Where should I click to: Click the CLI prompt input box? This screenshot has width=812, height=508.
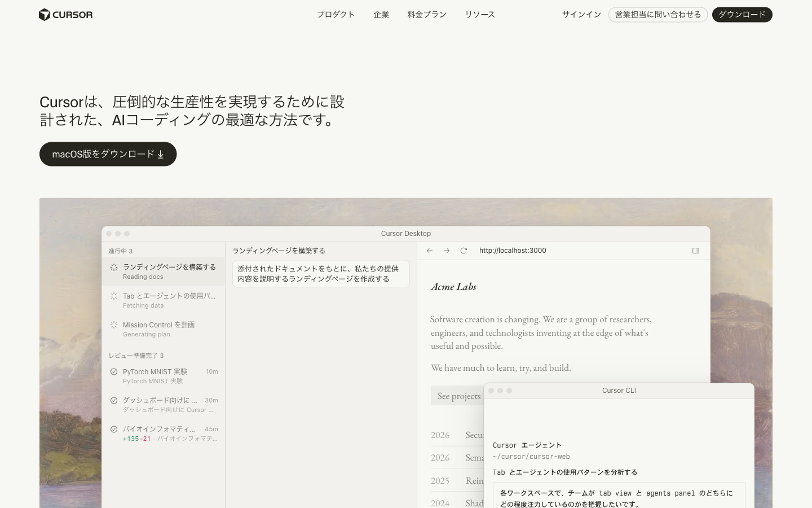(x=619, y=495)
